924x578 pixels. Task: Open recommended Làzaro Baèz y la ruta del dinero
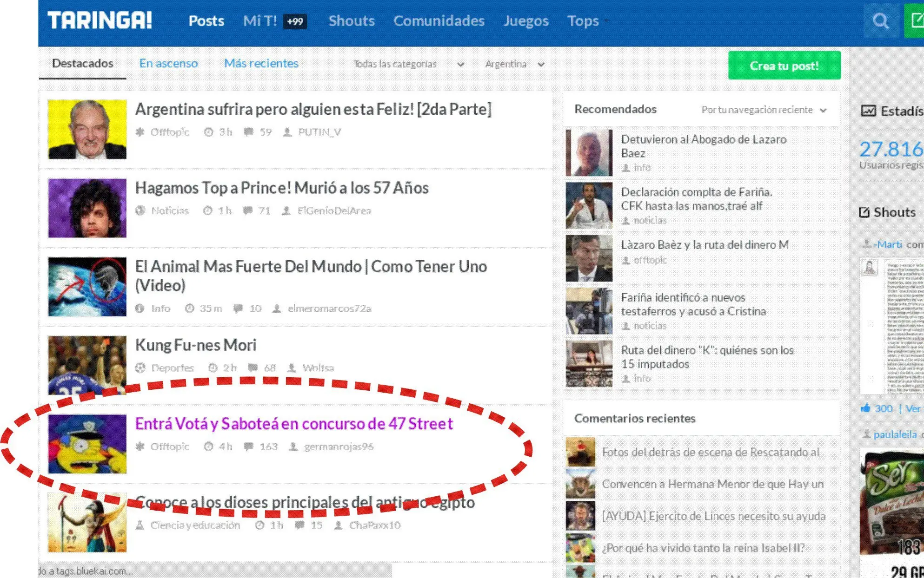point(705,245)
